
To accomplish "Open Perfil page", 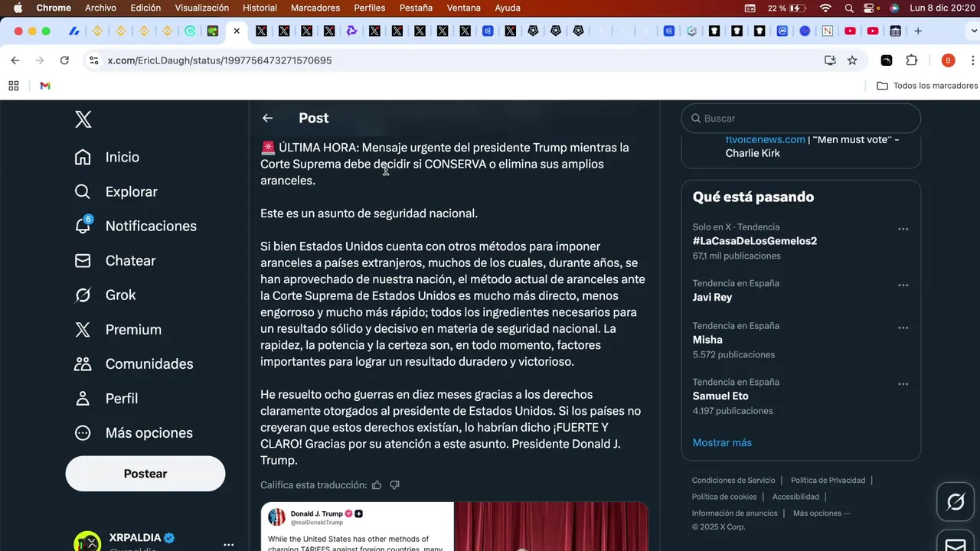I will point(106,398).
